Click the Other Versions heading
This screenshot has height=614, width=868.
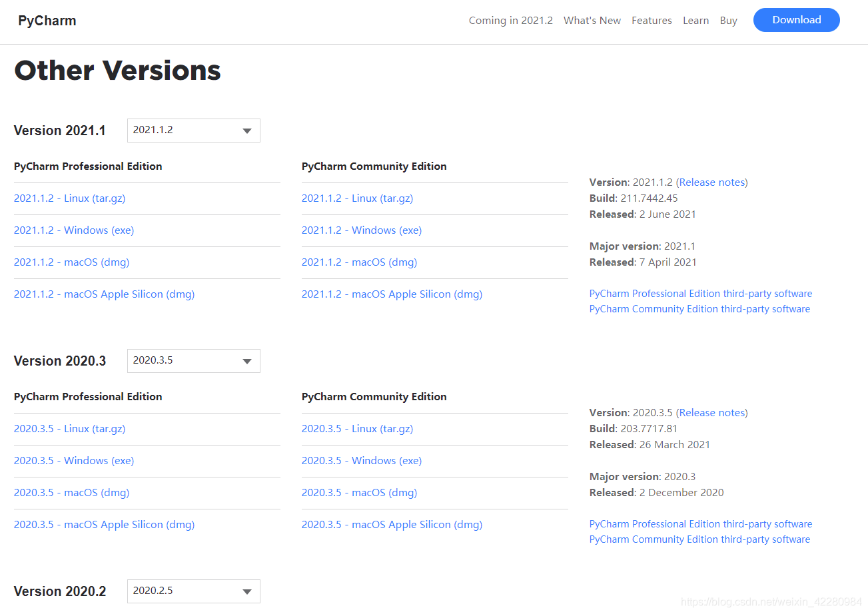click(x=117, y=70)
